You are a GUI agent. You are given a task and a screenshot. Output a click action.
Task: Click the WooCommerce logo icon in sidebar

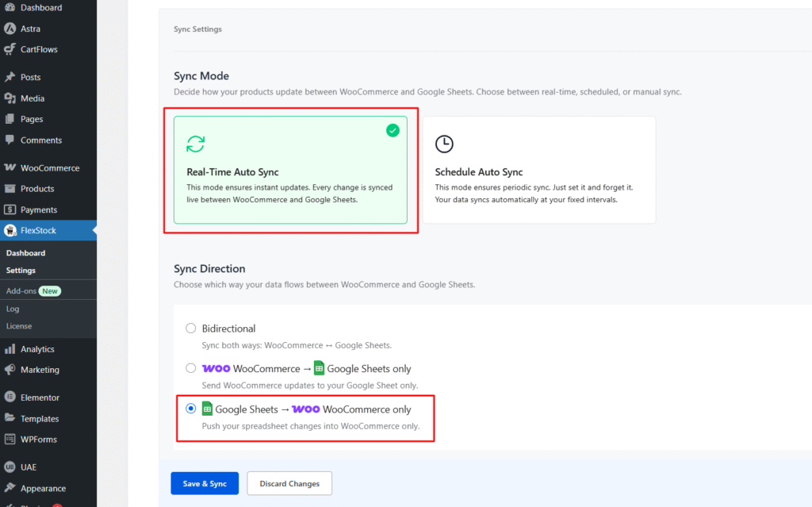(x=10, y=167)
